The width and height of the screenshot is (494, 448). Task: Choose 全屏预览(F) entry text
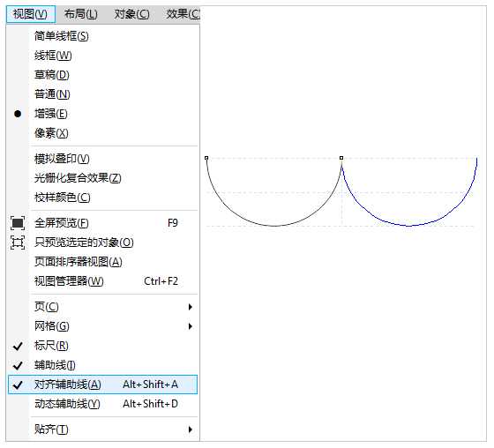pos(62,223)
